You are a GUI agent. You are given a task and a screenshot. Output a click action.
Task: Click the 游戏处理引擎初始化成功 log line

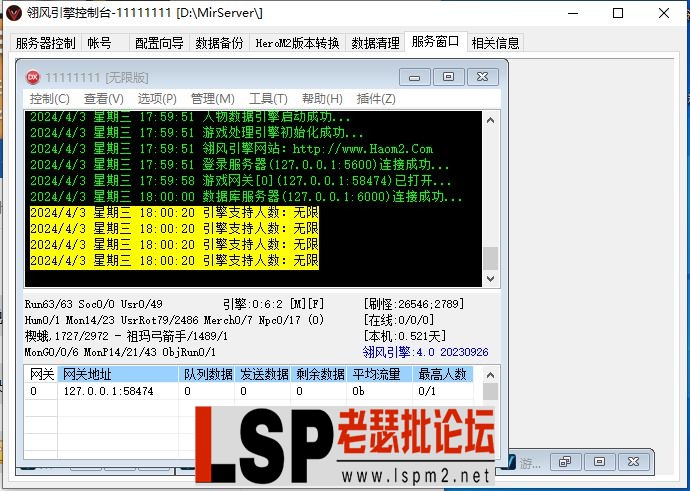197,132
